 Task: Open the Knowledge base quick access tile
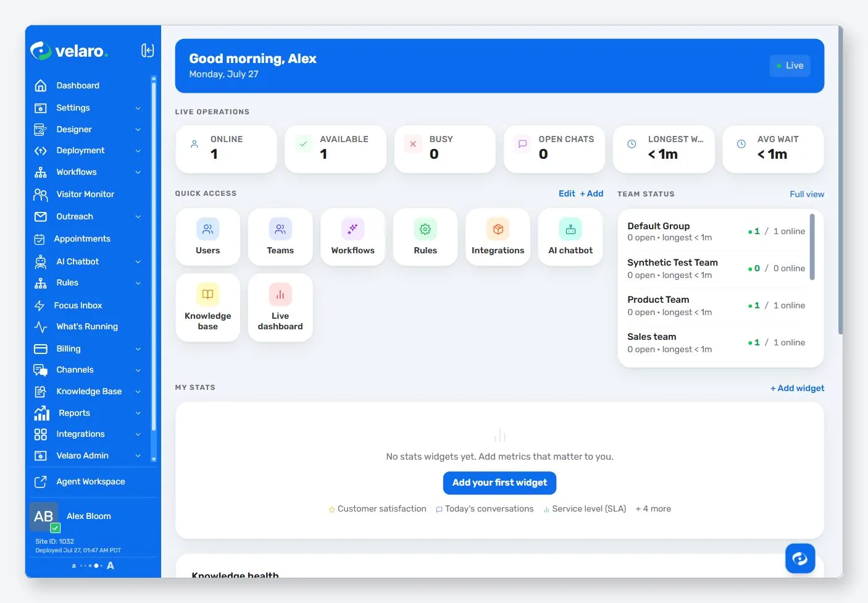coord(208,308)
